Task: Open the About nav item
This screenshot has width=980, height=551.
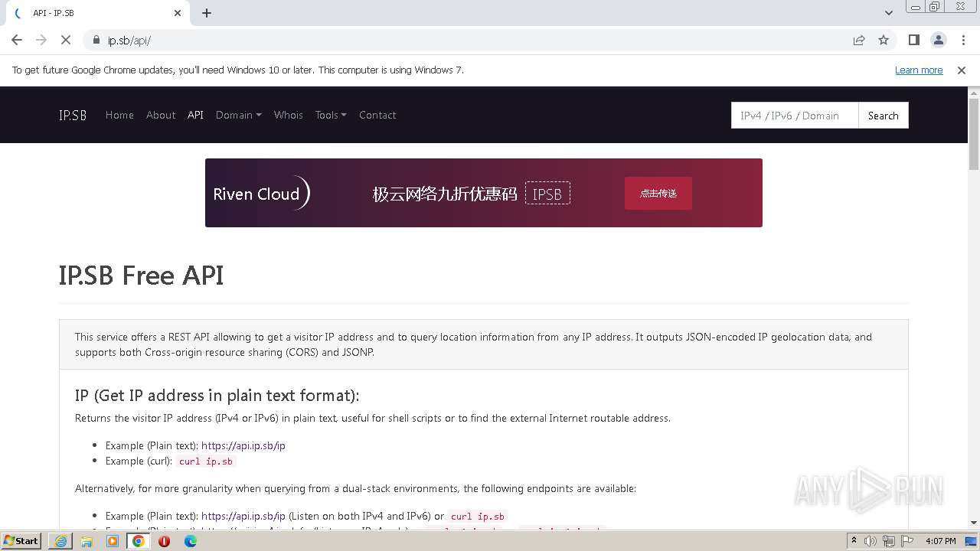Action: (161, 115)
